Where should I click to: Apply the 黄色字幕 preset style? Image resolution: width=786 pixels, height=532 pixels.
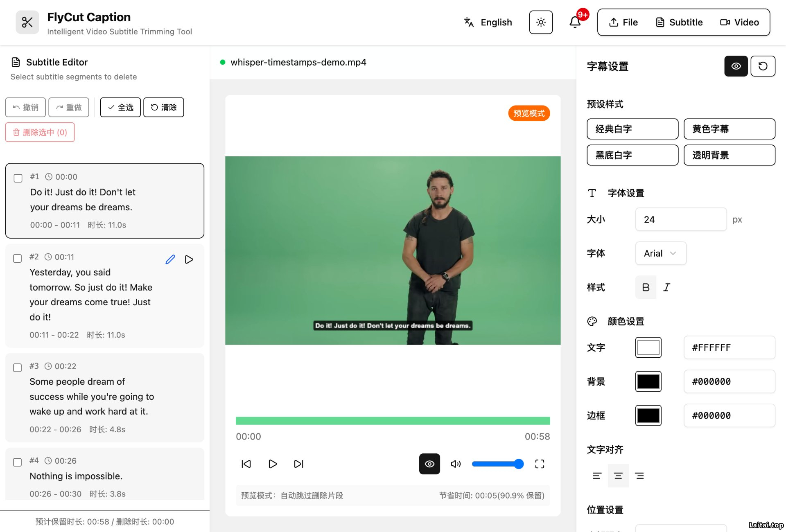pos(729,129)
